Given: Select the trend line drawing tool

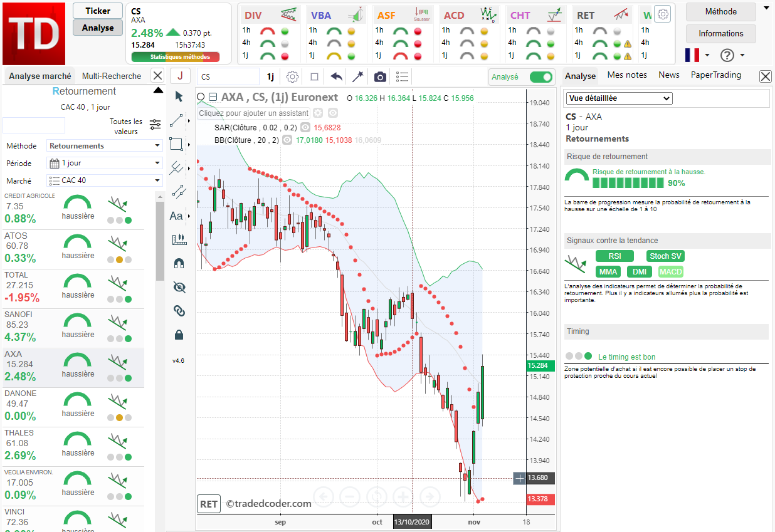Looking at the screenshot, I should coord(177,120).
